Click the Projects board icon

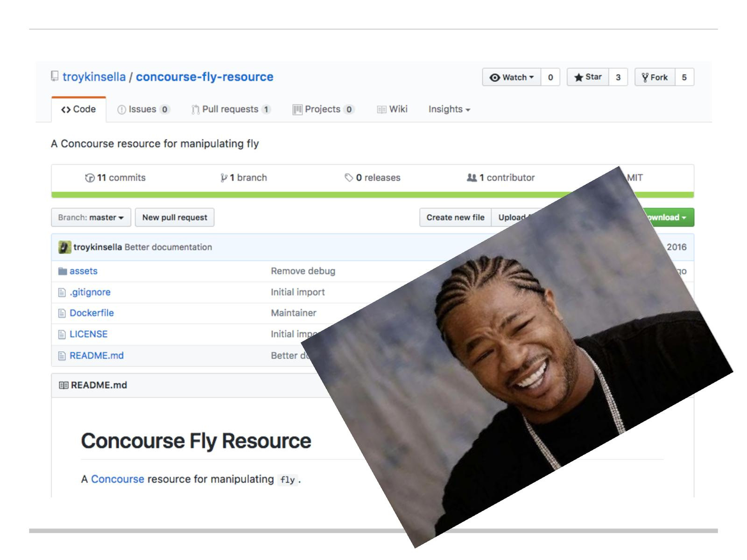point(297,110)
